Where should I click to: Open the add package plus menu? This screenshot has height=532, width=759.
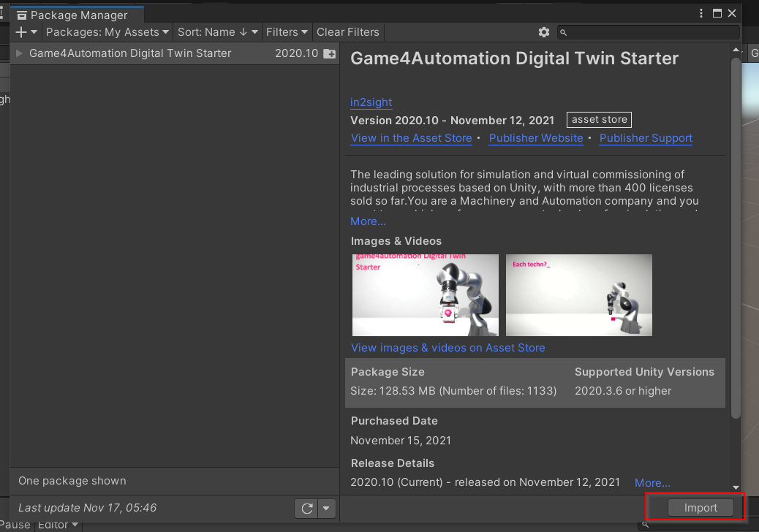click(x=26, y=32)
